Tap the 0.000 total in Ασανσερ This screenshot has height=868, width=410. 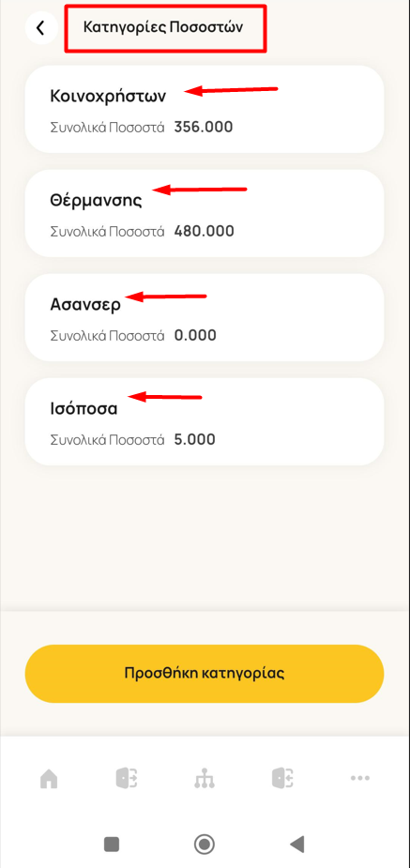pyautogui.click(x=195, y=335)
